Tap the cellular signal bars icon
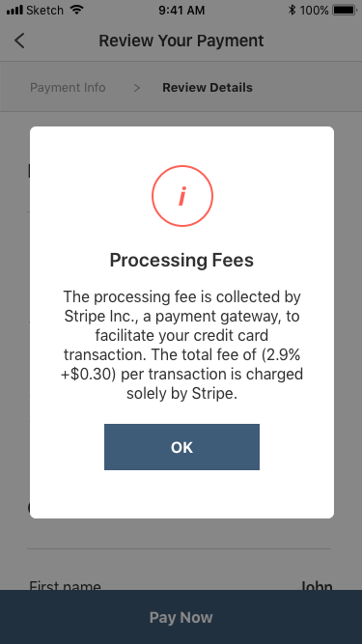The height and width of the screenshot is (644, 362). (14, 10)
